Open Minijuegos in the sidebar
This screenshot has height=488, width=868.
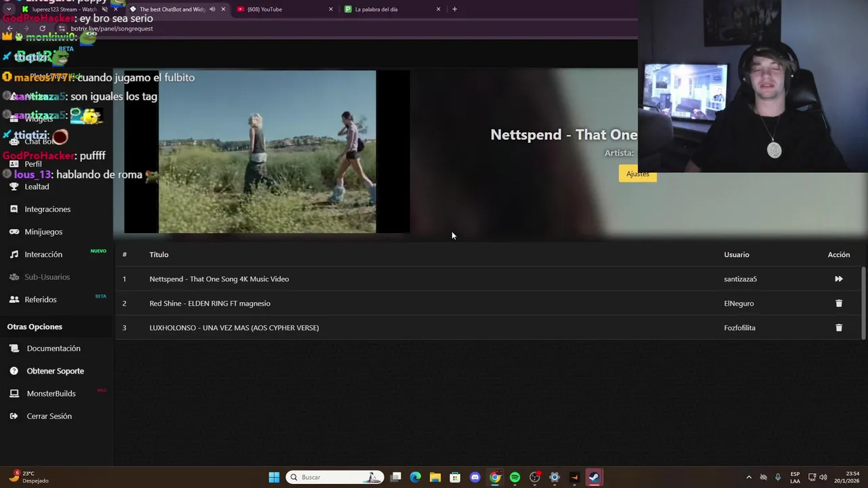(x=43, y=232)
